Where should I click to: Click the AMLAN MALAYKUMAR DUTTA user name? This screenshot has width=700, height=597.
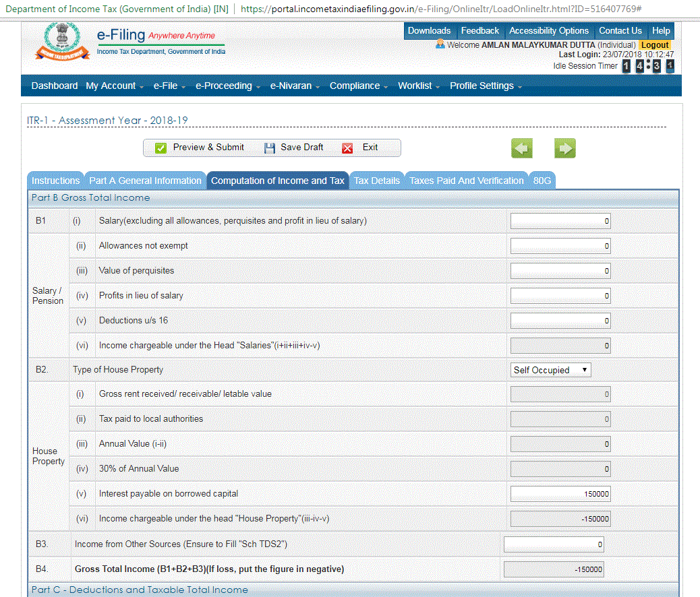pyautogui.click(x=538, y=44)
